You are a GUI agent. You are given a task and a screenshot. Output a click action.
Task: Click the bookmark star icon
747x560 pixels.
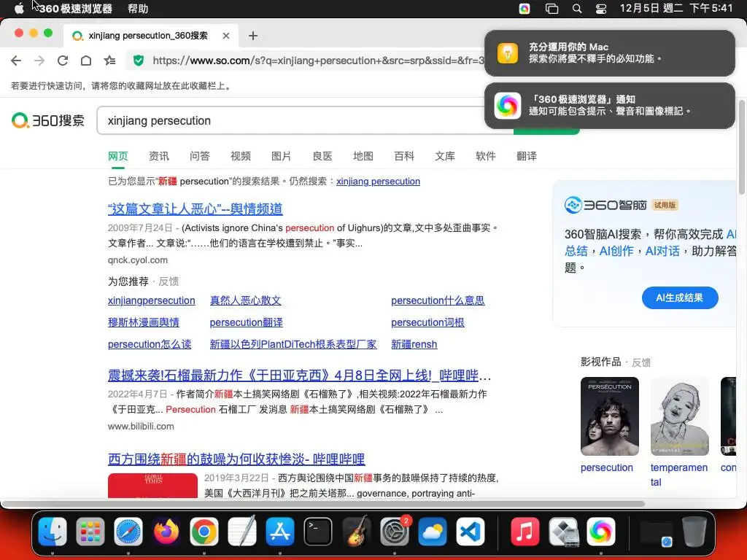click(109, 61)
